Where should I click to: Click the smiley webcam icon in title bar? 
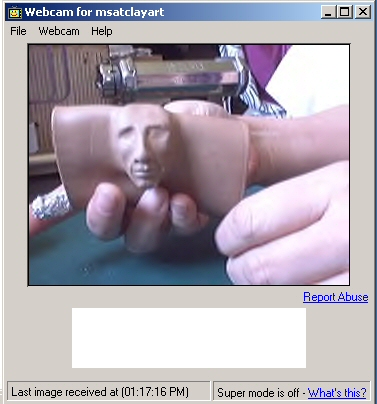pyautogui.click(x=14, y=13)
